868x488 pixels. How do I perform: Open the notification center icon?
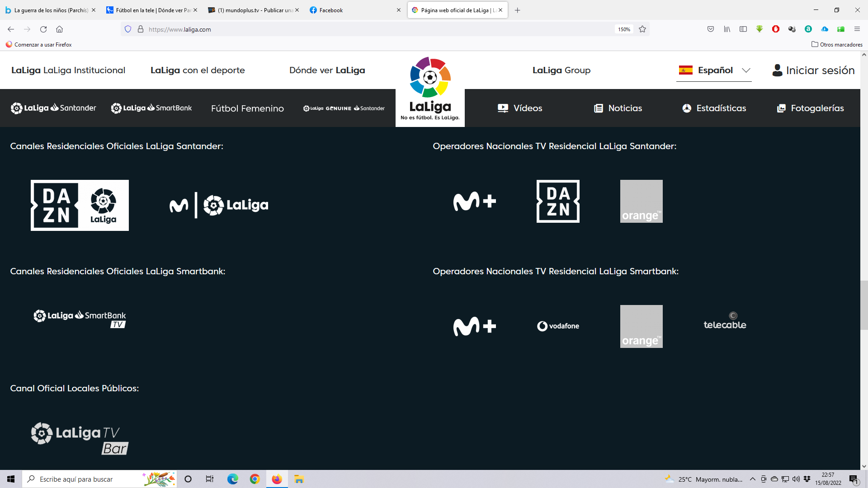pos(854,479)
